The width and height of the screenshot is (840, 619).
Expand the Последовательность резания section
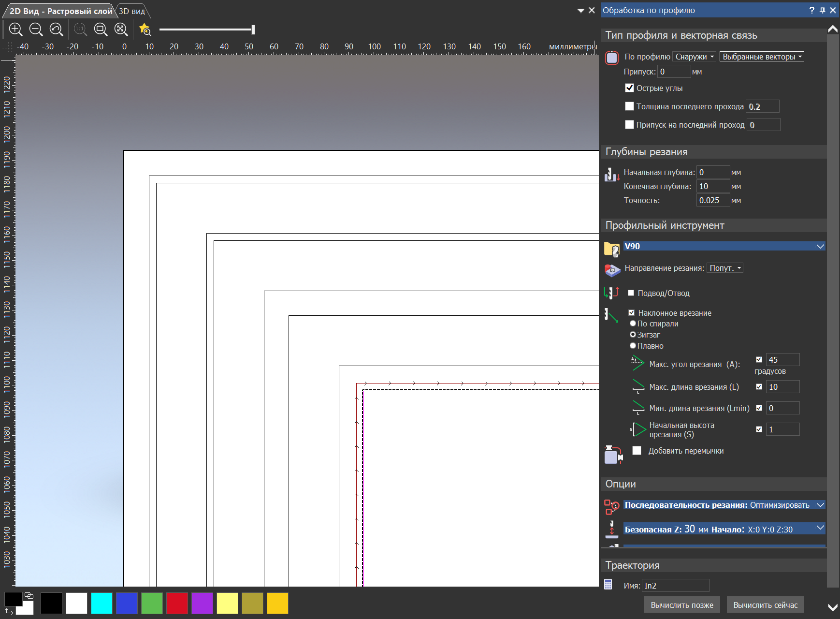click(820, 505)
